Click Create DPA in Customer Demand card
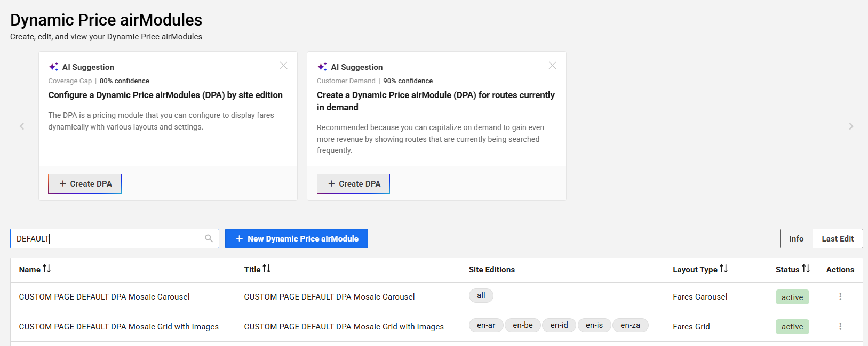Viewport: 868px width, 346px height. point(353,183)
